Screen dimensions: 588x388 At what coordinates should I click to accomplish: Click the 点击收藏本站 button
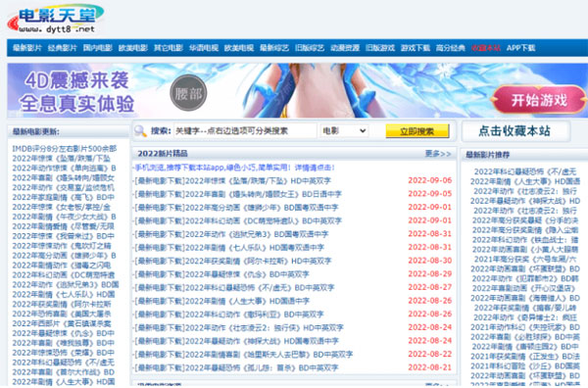click(x=515, y=131)
